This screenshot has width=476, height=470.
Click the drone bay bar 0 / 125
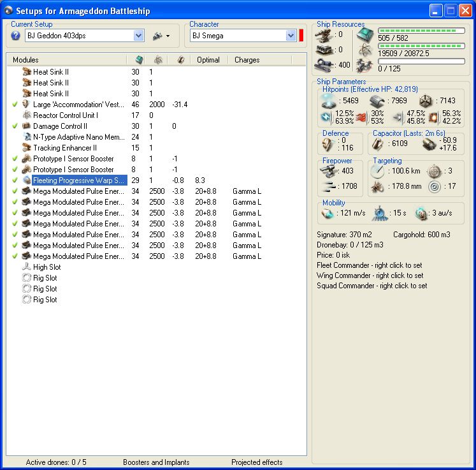coord(421,61)
